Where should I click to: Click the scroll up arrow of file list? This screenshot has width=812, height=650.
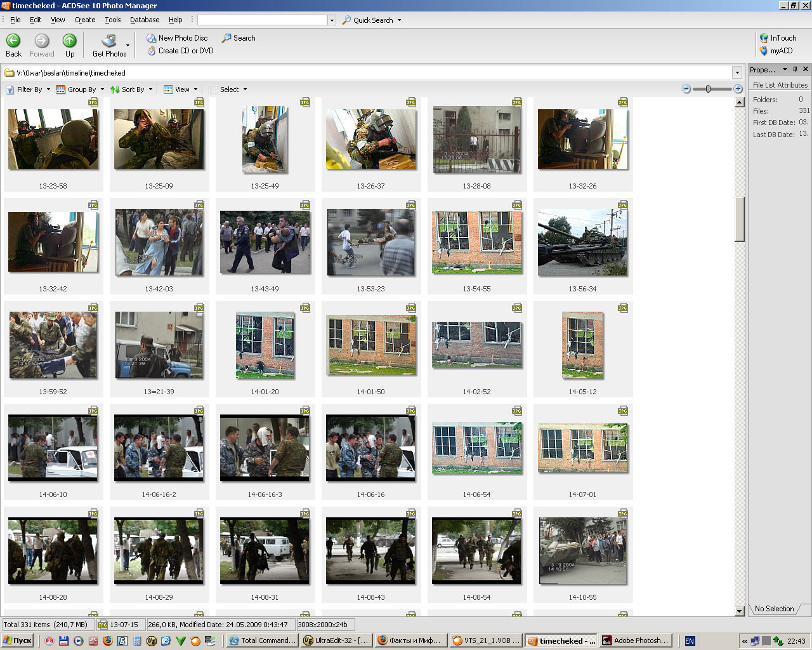(739, 102)
